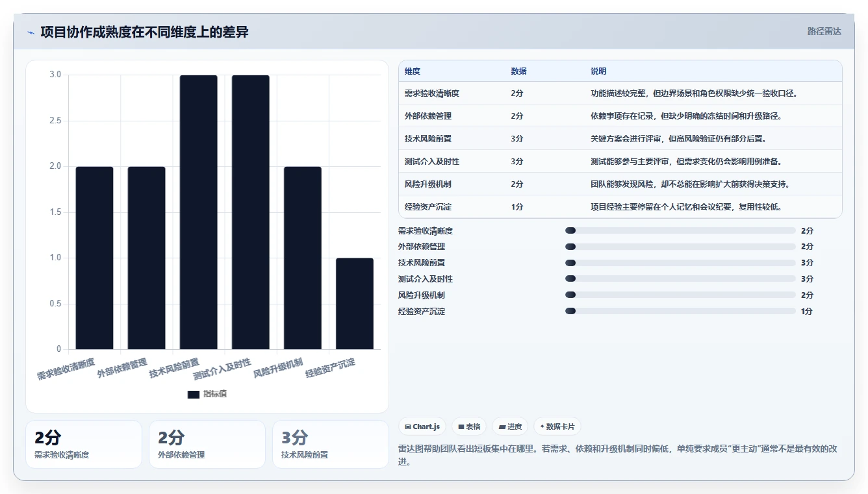Viewport: 868px width, 494px height.
Task: Click the chart y-axis value 3.0
Action: (55, 75)
